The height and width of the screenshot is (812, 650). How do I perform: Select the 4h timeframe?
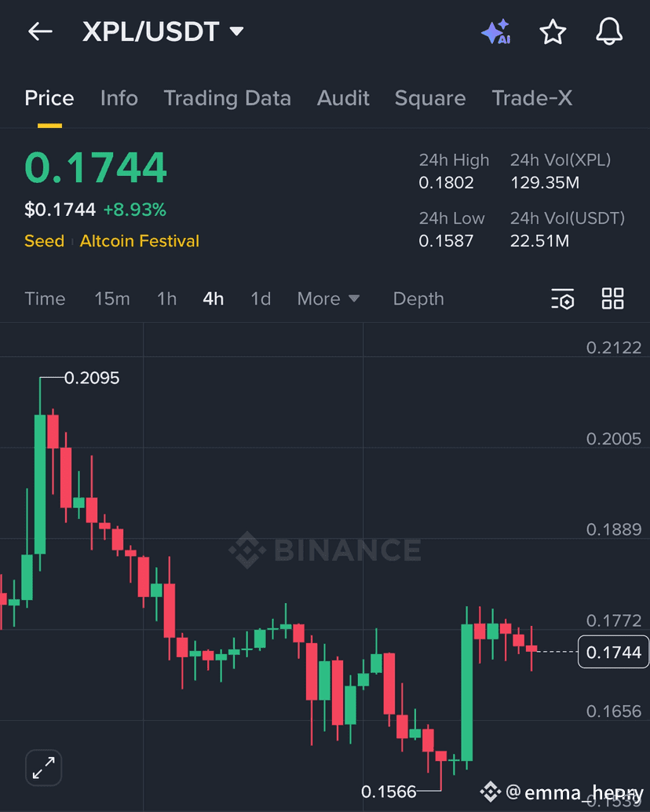tap(214, 298)
